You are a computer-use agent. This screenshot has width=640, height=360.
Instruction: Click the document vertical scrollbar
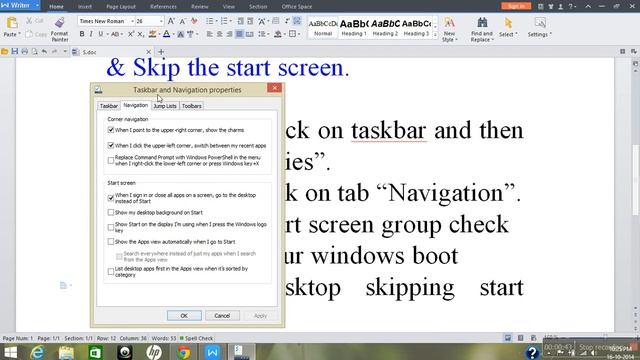(x=636, y=180)
